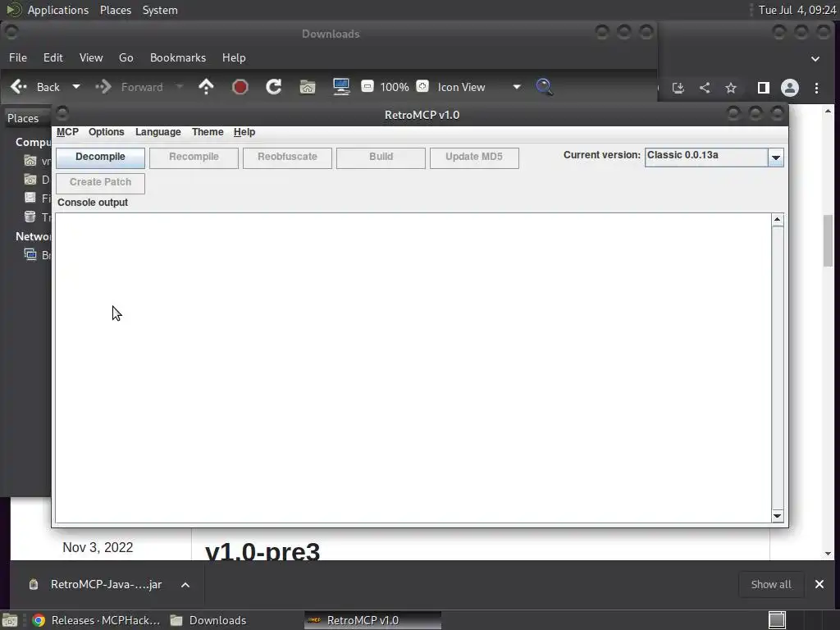Click the Reload icon in file manager
This screenshot has width=840, height=630.
click(274, 87)
